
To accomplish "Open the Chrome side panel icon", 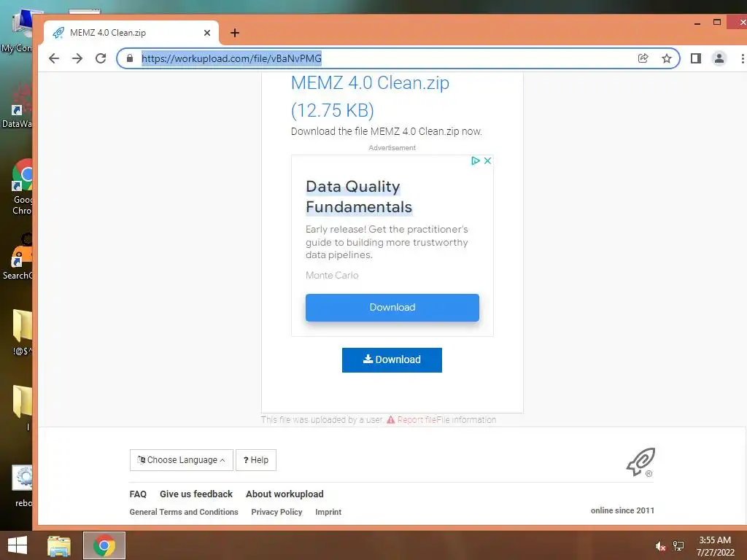I will 695,58.
